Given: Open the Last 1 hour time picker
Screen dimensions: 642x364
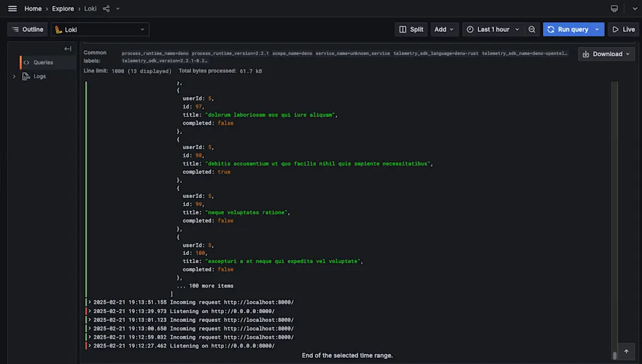Looking at the screenshot, I should tap(493, 29).
